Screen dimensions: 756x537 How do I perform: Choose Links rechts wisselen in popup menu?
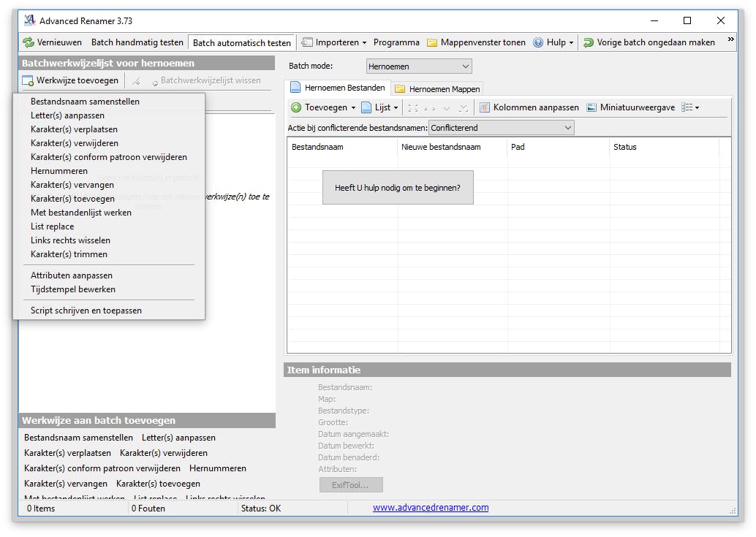109,241
